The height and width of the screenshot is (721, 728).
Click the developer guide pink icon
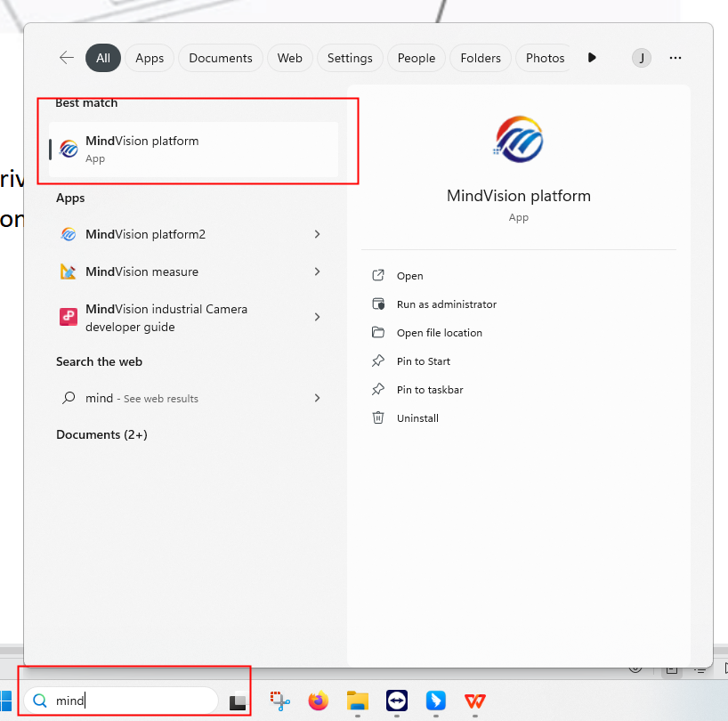(69, 317)
